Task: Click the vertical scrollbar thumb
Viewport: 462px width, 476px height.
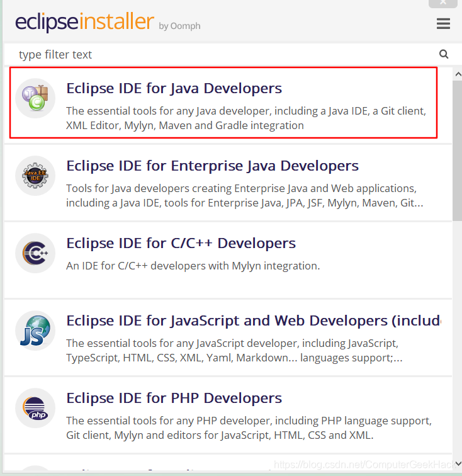Action: [457, 150]
